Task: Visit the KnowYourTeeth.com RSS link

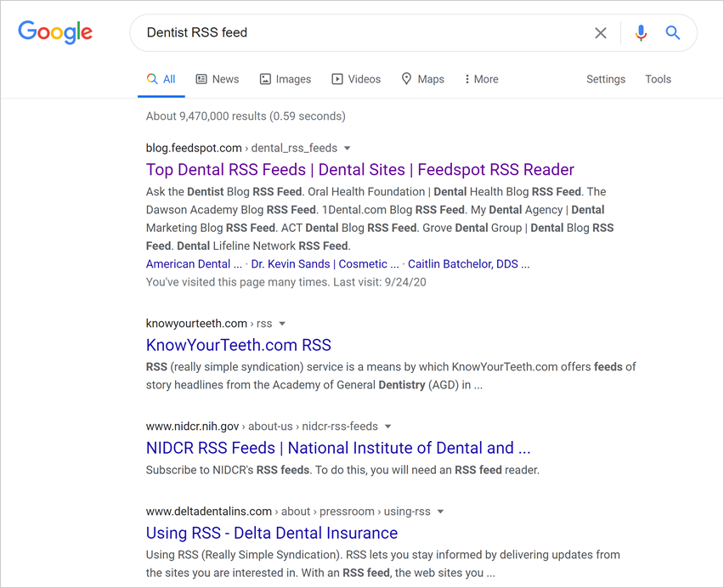Action: 238,345
